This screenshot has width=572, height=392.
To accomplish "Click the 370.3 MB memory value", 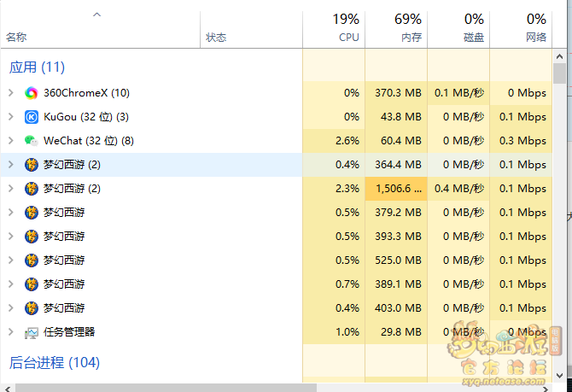I will pos(399,93).
